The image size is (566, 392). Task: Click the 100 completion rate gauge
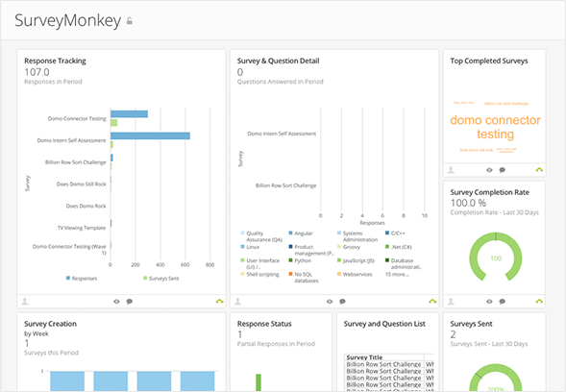pyautogui.click(x=496, y=257)
